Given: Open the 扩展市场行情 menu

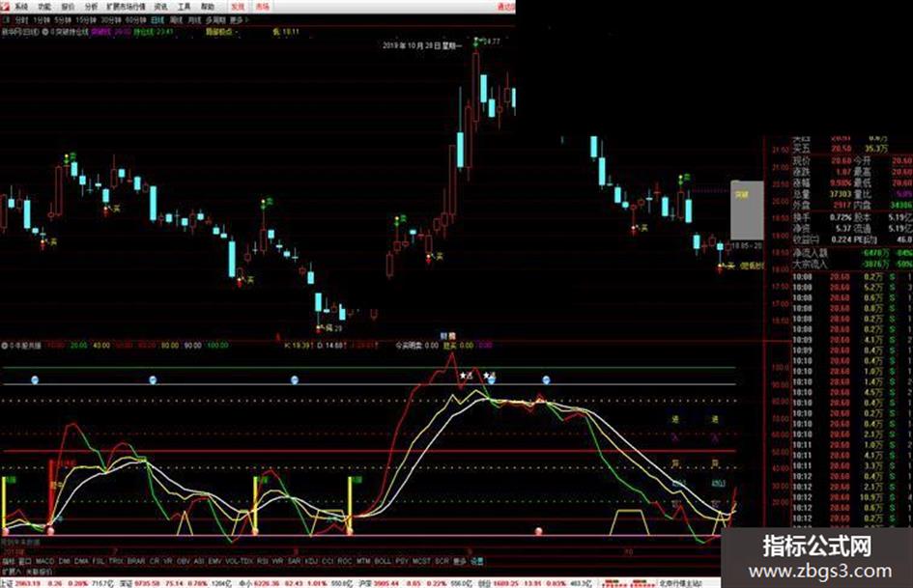Looking at the screenshot, I should coord(126,7).
